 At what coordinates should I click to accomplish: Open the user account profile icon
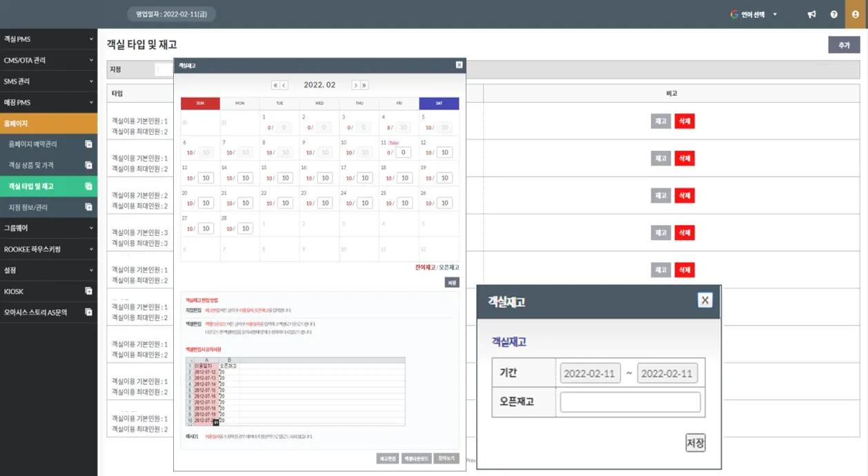click(856, 14)
